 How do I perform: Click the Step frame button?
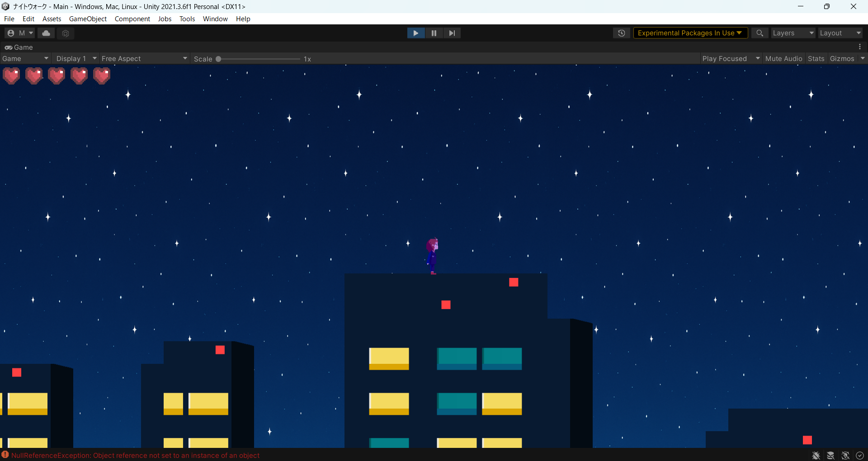click(x=452, y=33)
